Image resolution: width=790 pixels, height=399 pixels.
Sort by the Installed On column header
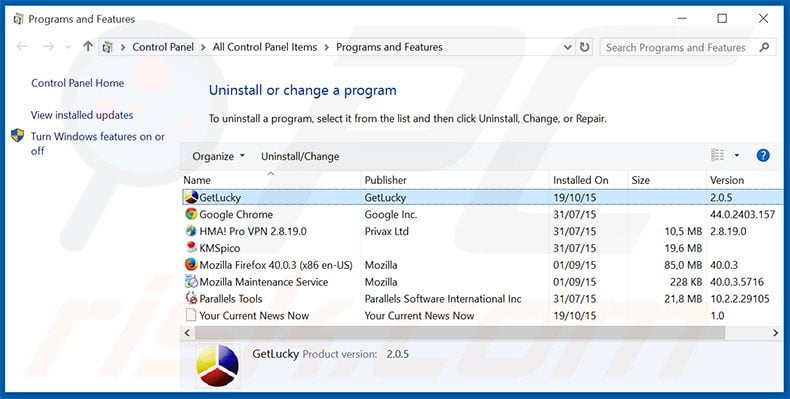(x=588, y=180)
